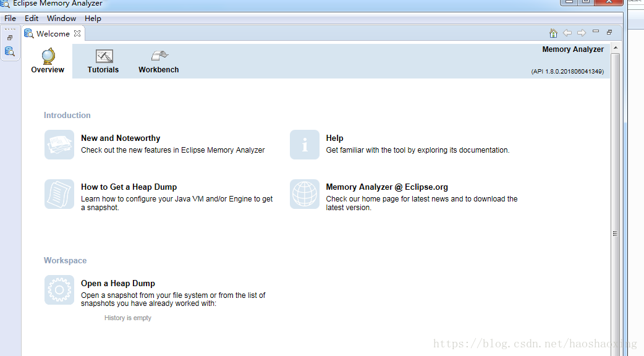Open How to Get a Heap Dump link

pos(129,187)
